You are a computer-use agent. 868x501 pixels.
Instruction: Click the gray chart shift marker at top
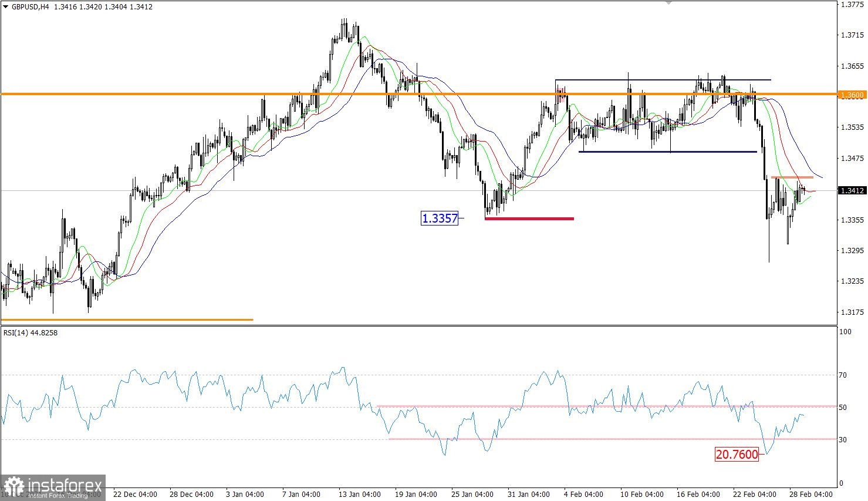(x=668, y=3)
